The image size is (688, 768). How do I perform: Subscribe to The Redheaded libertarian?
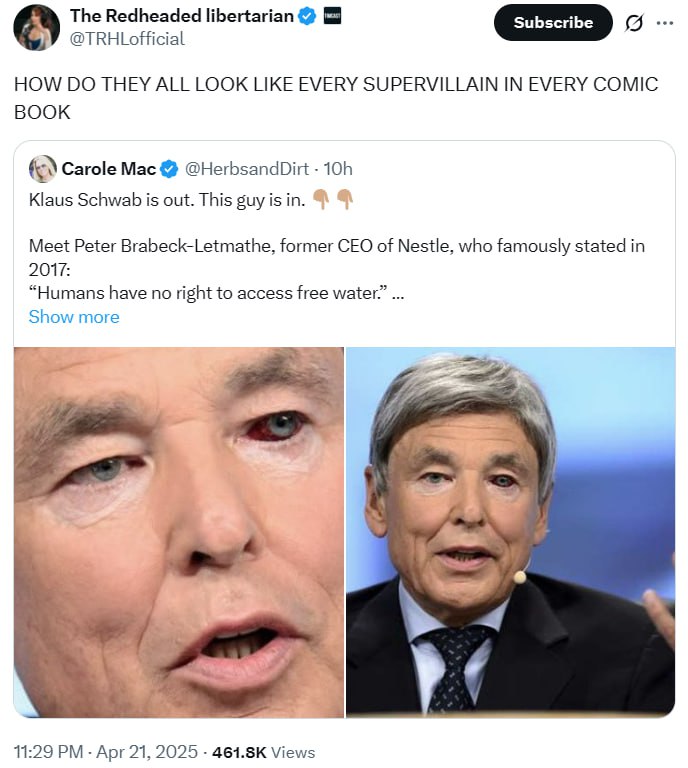point(553,23)
